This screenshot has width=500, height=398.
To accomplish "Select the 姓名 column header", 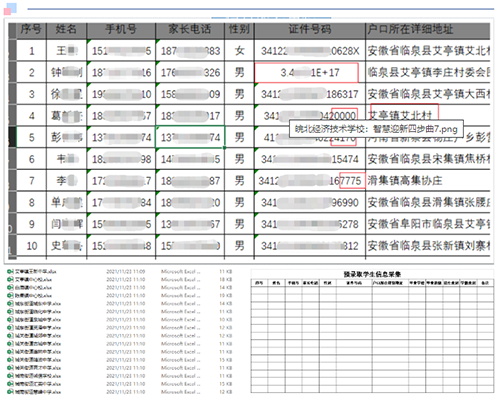I will click(66, 30).
